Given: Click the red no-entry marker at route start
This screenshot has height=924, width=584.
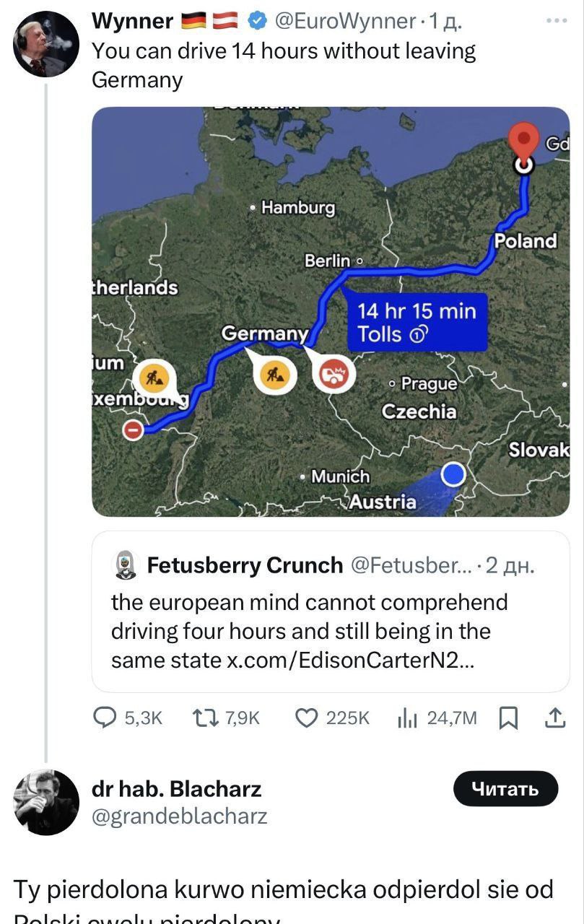Looking at the screenshot, I should [134, 430].
